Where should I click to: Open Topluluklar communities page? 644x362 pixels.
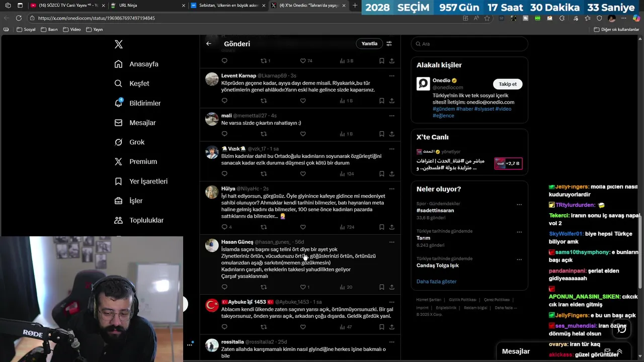click(x=139, y=220)
